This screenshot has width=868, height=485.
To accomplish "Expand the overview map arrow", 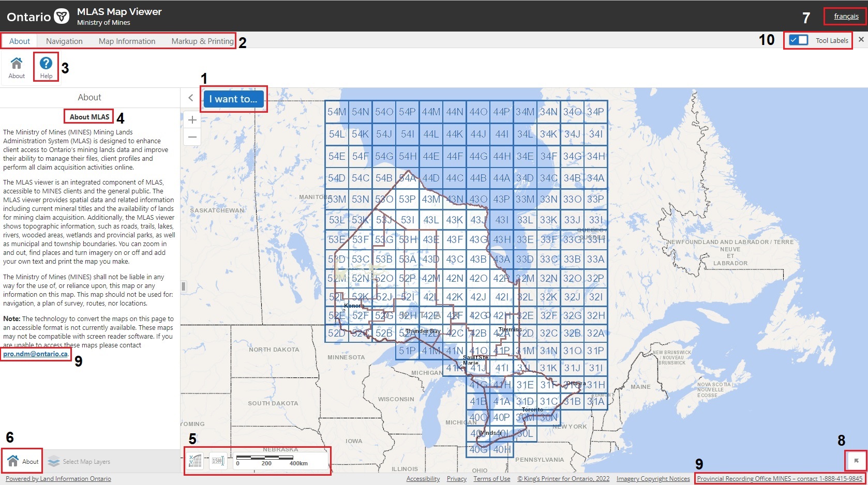I will click(x=856, y=461).
